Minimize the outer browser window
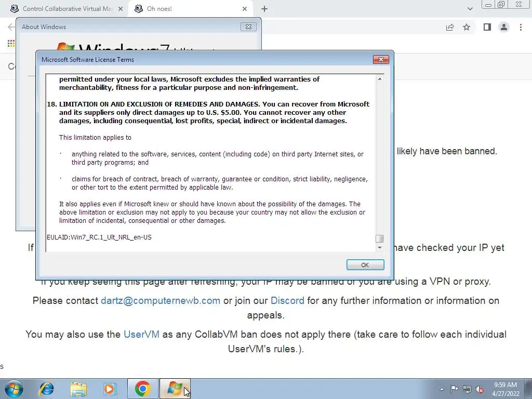 coord(488,5)
